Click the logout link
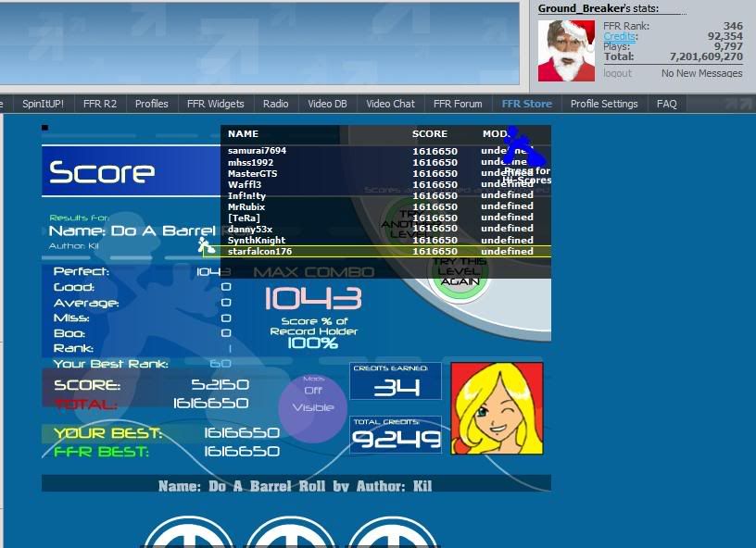 [x=617, y=73]
